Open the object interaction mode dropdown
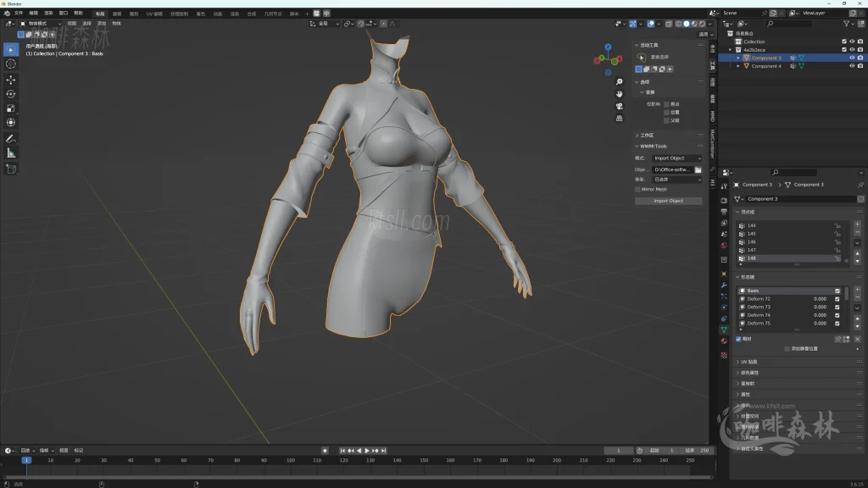This screenshot has width=868, height=488. pyautogui.click(x=41, y=24)
